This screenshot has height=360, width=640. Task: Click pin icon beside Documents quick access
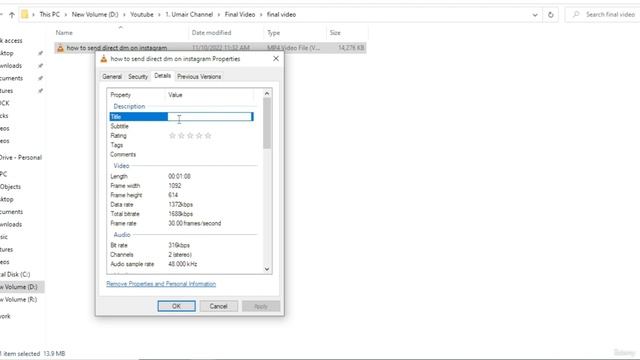pyautogui.click(x=40, y=78)
